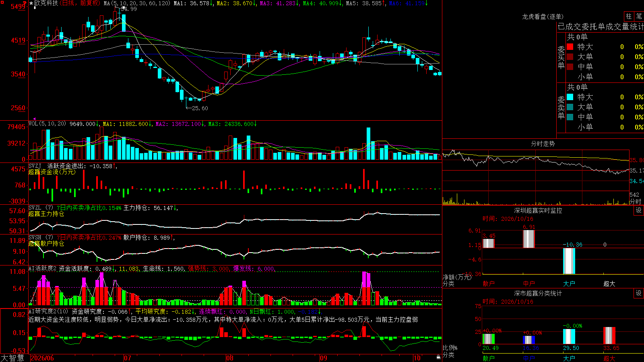Click the teal 中单 swatch under 委卖单
Image resolution: width=644 pixels, height=362 pixels.
point(570,117)
